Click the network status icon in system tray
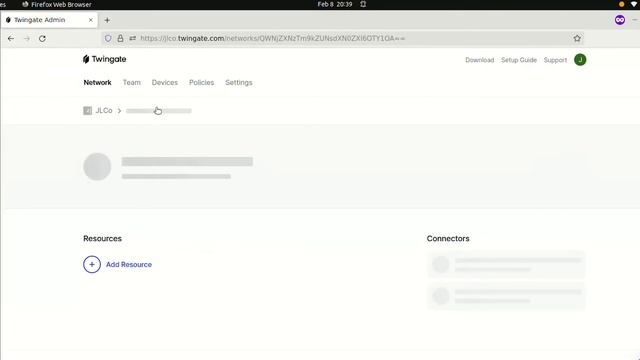This screenshot has width=640, height=360. tap(634, 4)
